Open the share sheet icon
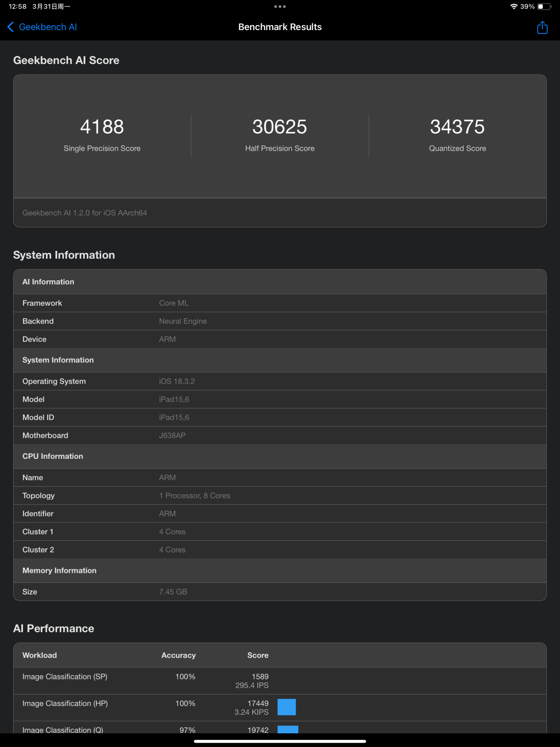Screen dimensions: 560x747 (542, 27)
